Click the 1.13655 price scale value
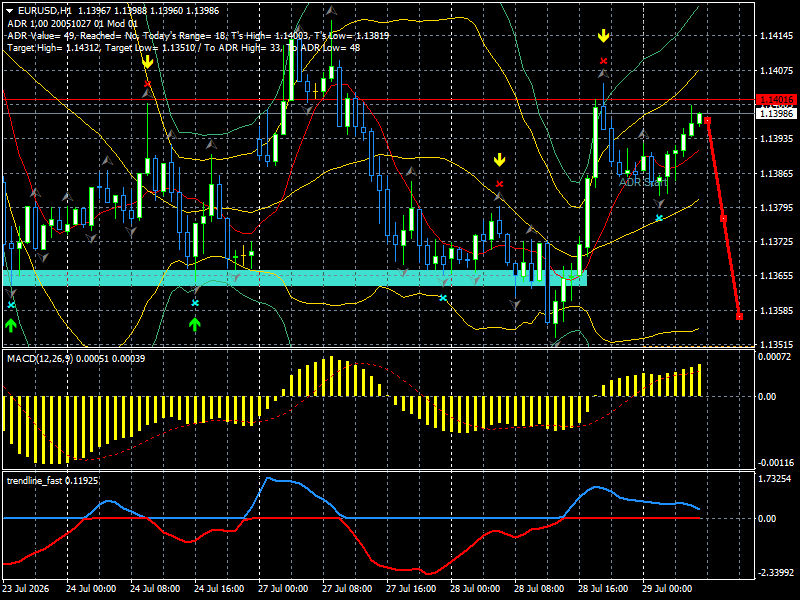The image size is (800, 600). [777, 276]
